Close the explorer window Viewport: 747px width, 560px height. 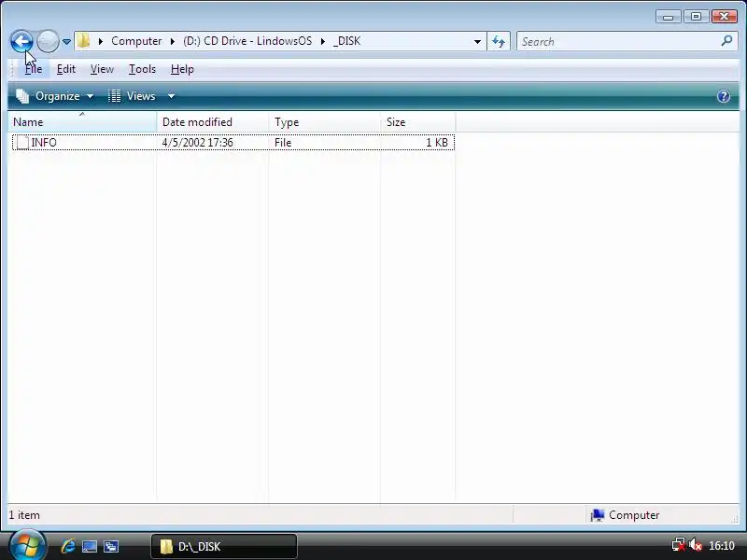725,17
